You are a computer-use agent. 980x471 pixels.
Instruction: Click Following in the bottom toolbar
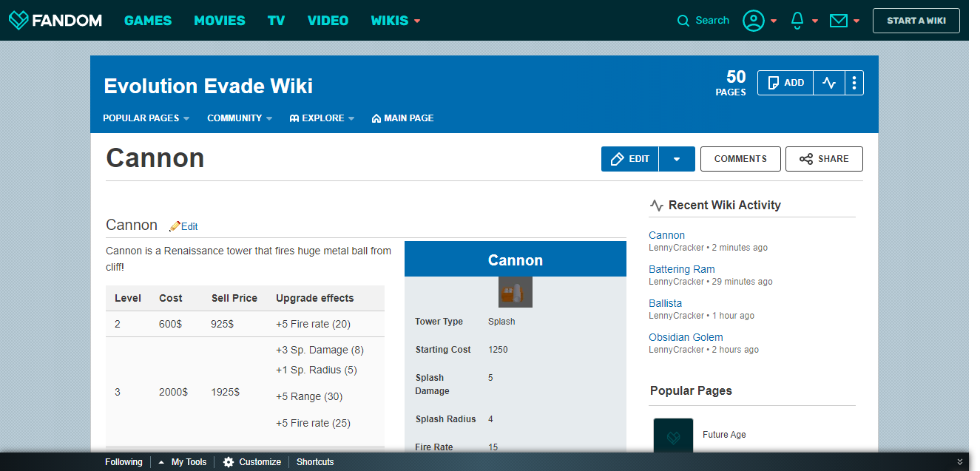[124, 462]
